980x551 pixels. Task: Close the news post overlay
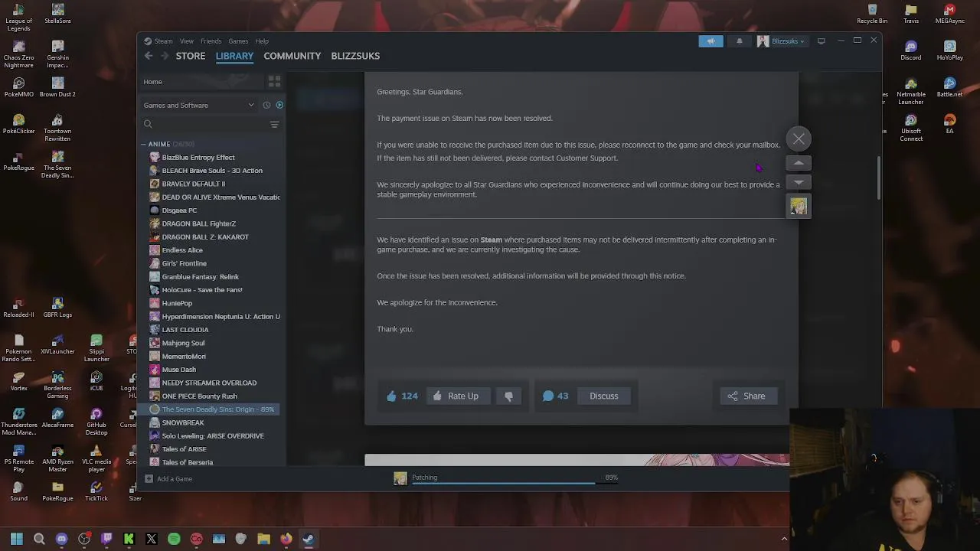tap(799, 139)
